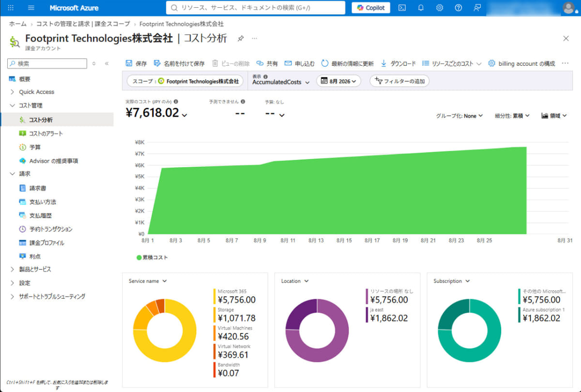Click the Microsoft 365 yellow legend swatch
Viewport: 581px width, 392px height.
214,296
